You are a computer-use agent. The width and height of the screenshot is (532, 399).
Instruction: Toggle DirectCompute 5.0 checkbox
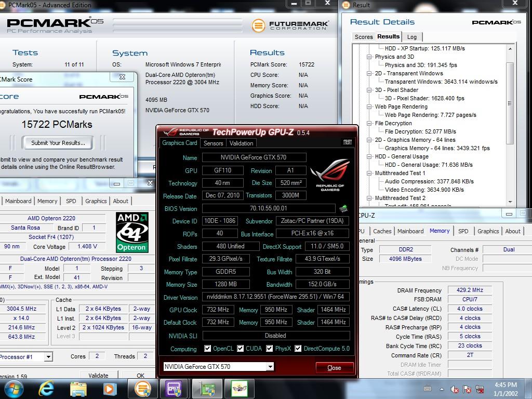point(298,349)
